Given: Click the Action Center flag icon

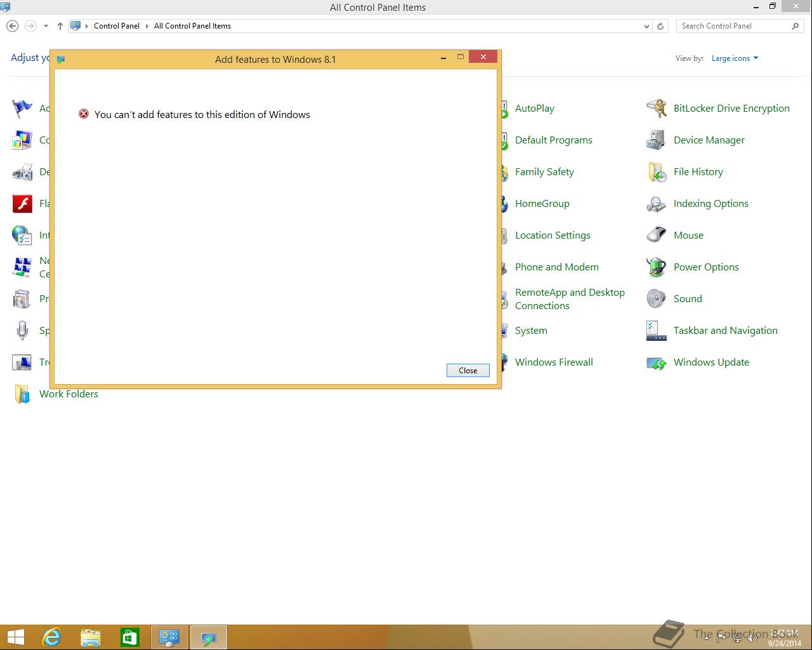Looking at the screenshot, I should (22, 109).
